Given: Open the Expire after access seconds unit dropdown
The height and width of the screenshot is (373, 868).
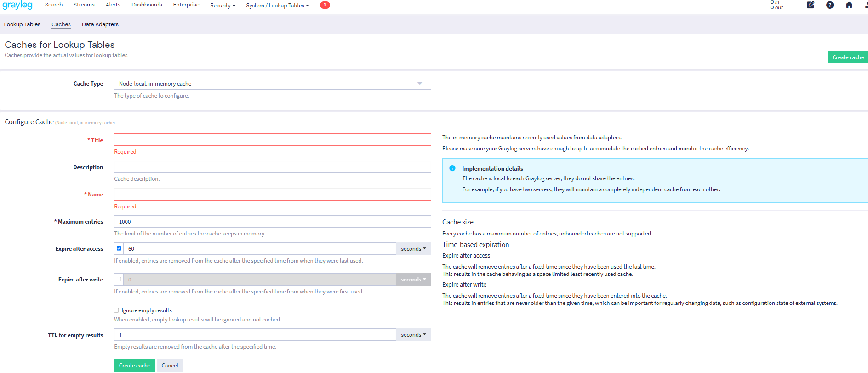Looking at the screenshot, I should coord(413,249).
